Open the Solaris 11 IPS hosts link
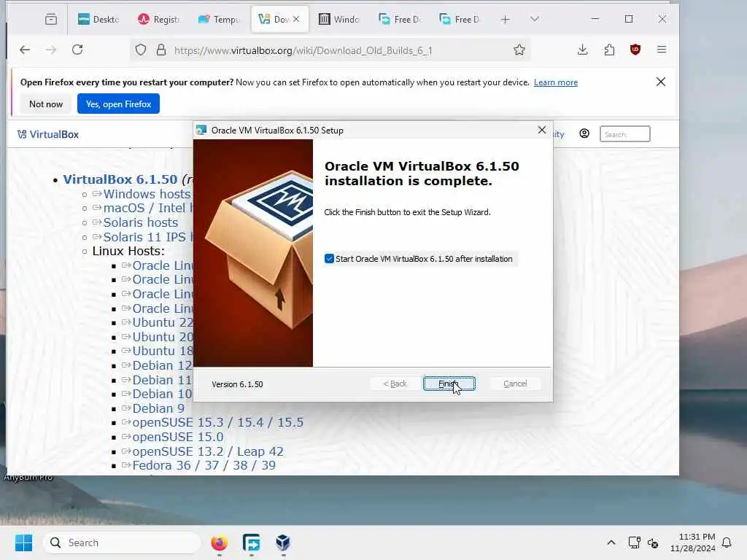Viewport: 747px width, 560px height. point(147,237)
